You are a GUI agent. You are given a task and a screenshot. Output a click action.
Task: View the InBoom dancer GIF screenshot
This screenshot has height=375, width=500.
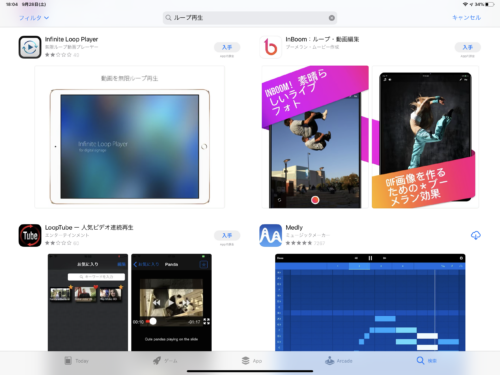tap(425, 137)
